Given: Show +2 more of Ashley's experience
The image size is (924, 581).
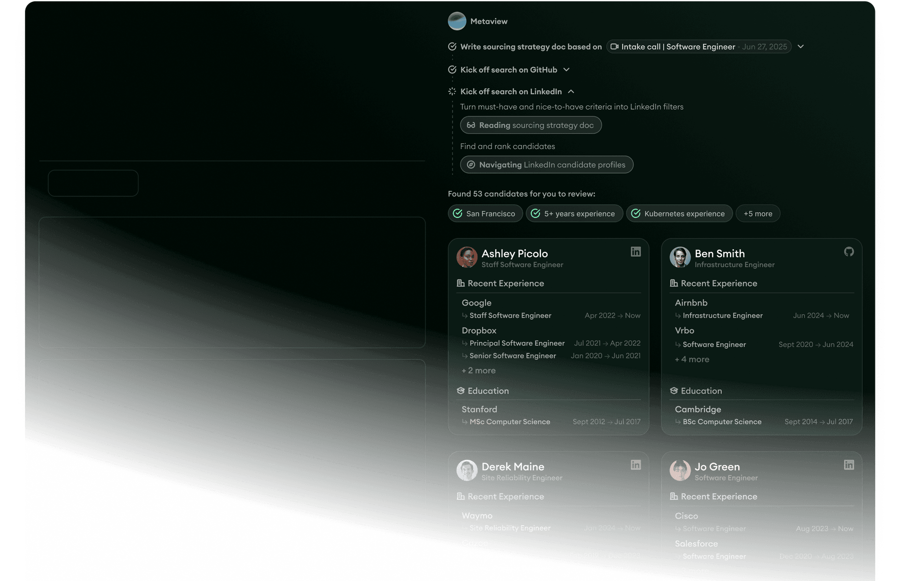Looking at the screenshot, I should 478,370.
